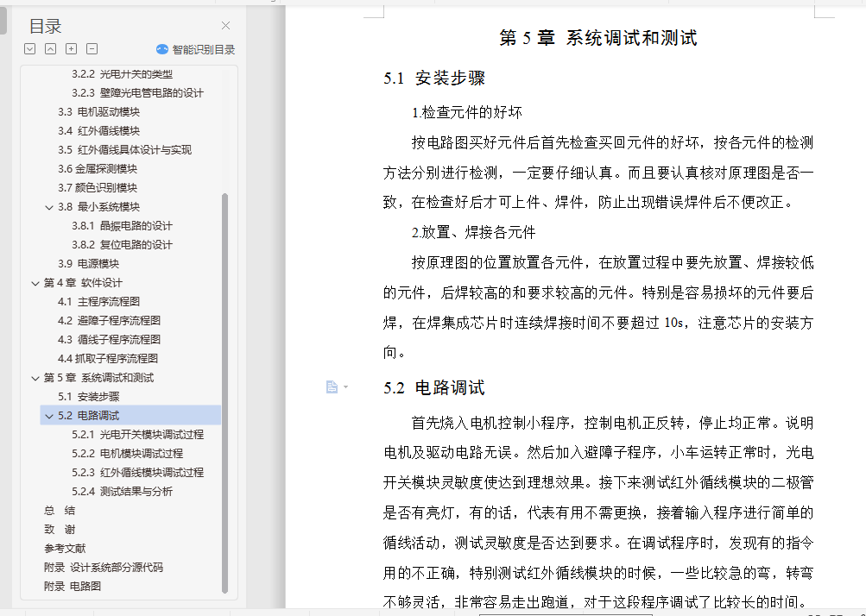Click the collapse-all minus icon in 目录
Viewport: 866px width, 616px height.
pos(92,49)
